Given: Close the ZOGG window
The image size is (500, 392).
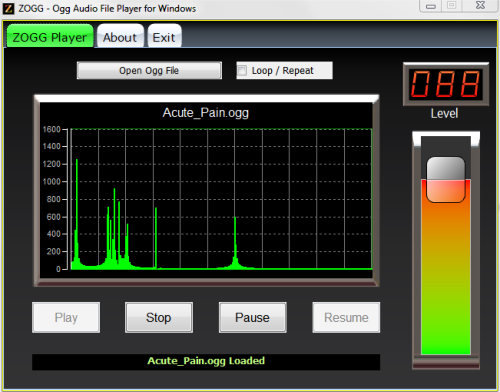Looking at the screenshot, I should pyautogui.click(x=480, y=5).
